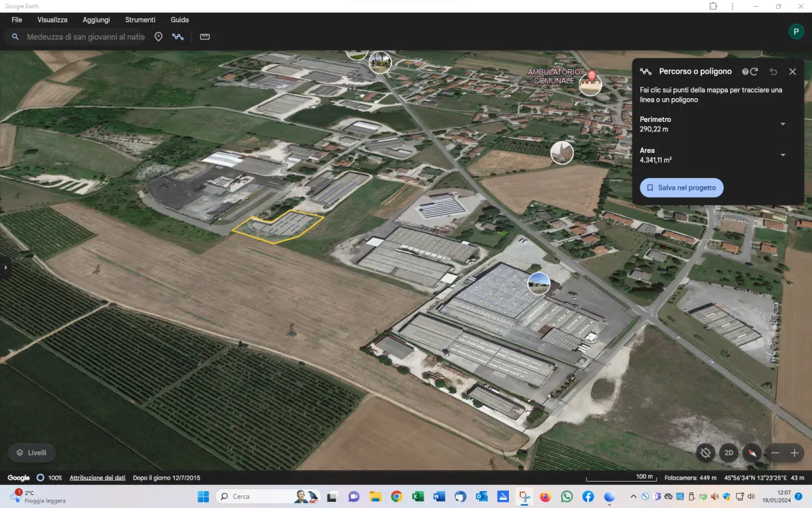
Task: Click the coordinates readout in status bar
Action: 754,478
